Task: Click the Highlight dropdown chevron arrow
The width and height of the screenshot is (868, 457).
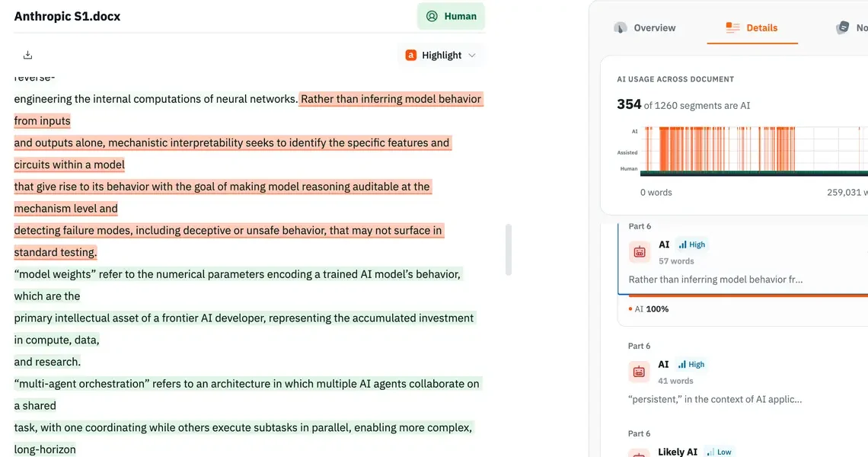Action: (472, 56)
